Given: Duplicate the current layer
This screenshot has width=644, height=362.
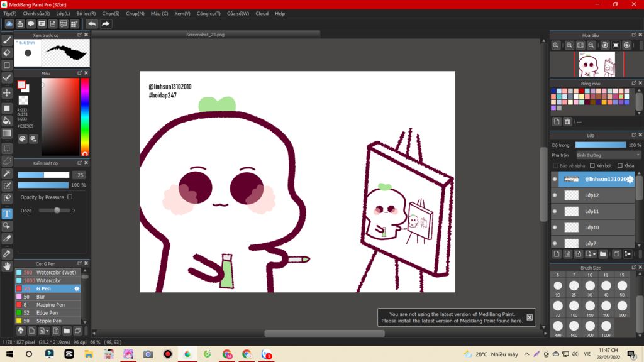Looking at the screenshot, I should tap(616, 254).
